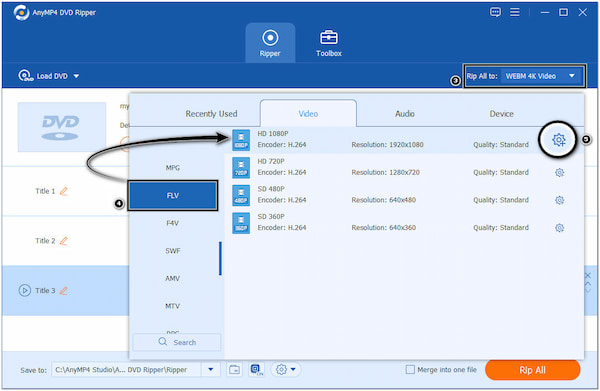Viewport: 600px width, 391px height.
Task: Open the feedback chat icon
Action: pyautogui.click(x=495, y=12)
